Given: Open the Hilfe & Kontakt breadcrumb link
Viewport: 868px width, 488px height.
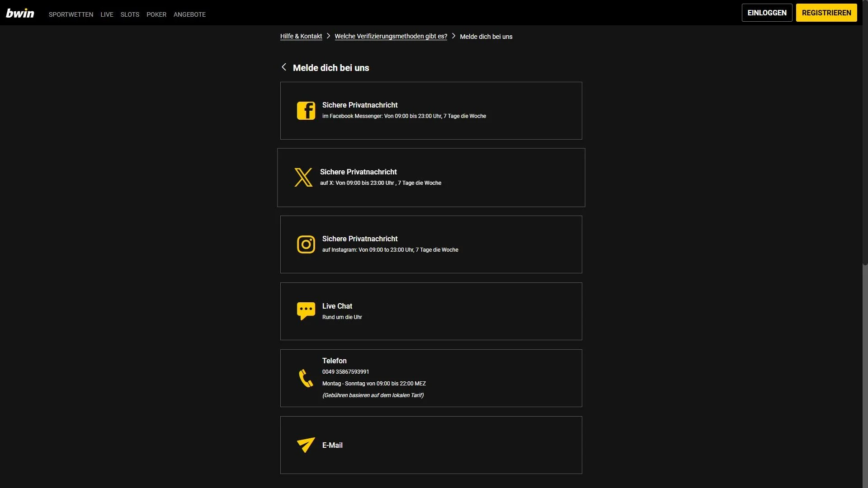Looking at the screenshot, I should [301, 36].
